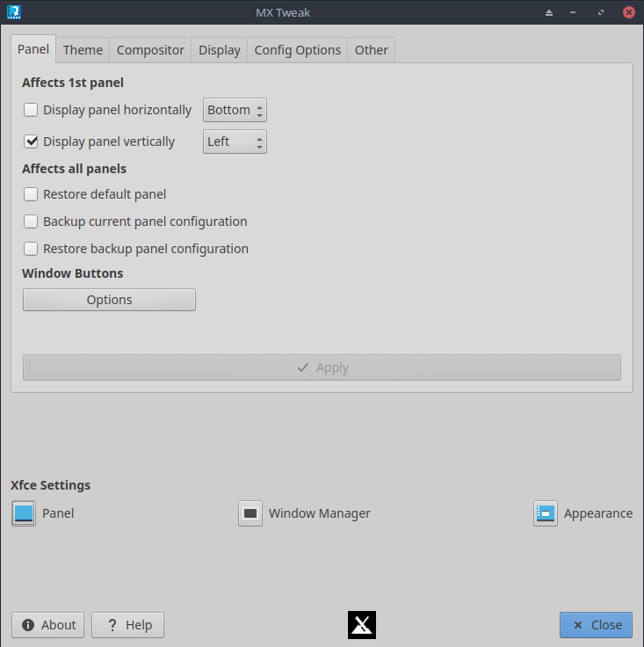This screenshot has width=644, height=647.
Task: Open Window Manager settings icon
Action: 250,513
